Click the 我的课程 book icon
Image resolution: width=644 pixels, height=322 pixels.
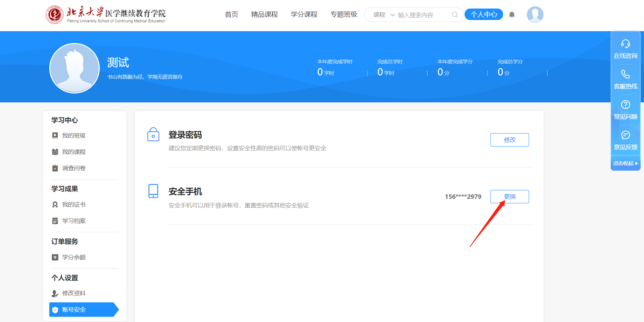[55, 152]
